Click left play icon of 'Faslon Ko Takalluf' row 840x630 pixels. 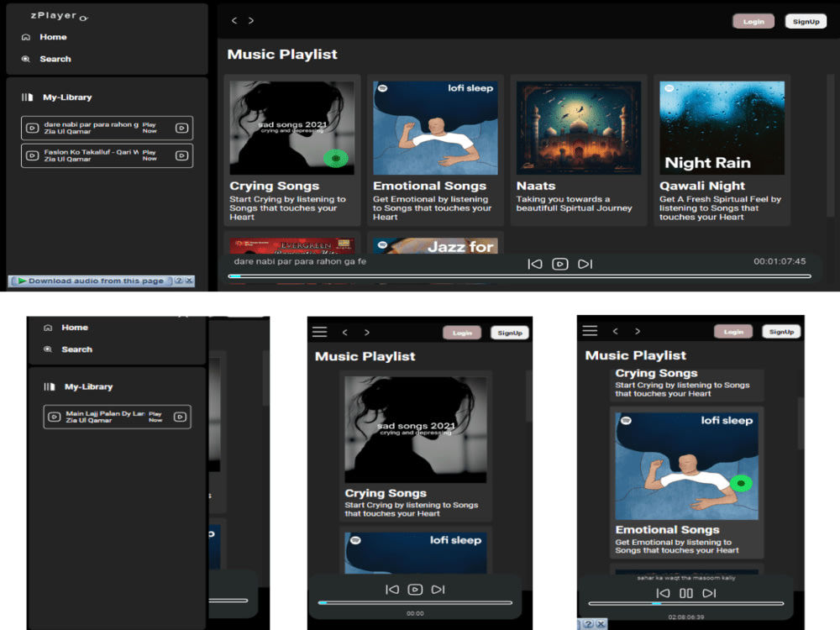[33, 155]
